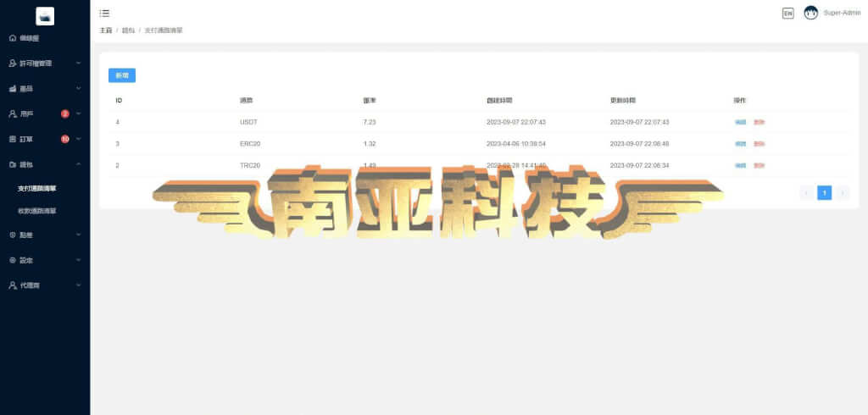Image resolution: width=868 pixels, height=415 pixels.
Task: Click the blue Add (新增) button
Action: [122, 75]
